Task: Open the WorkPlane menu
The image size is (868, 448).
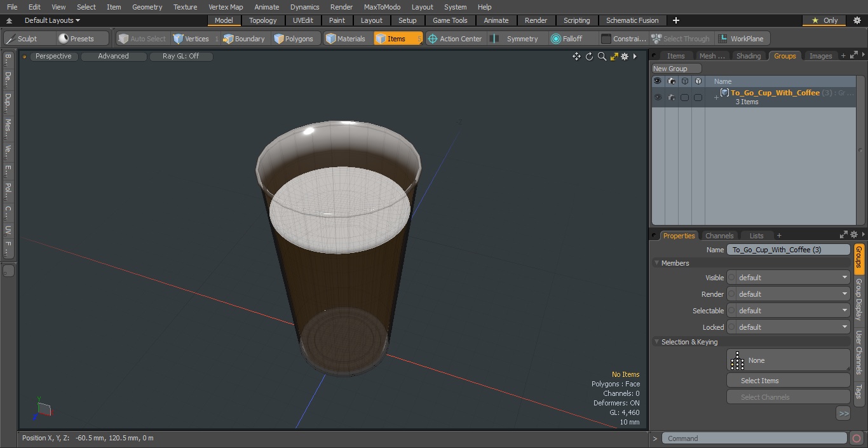Action: [742, 39]
